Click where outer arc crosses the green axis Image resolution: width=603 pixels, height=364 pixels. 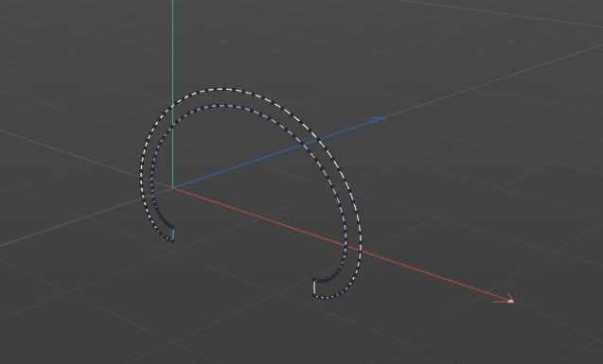point(173,104)
